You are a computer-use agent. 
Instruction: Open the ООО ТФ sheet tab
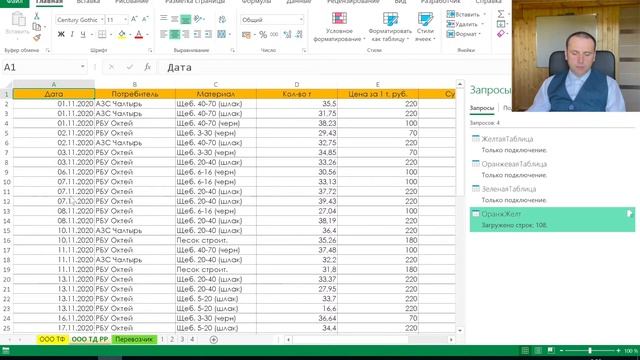[x=52, y=339]
